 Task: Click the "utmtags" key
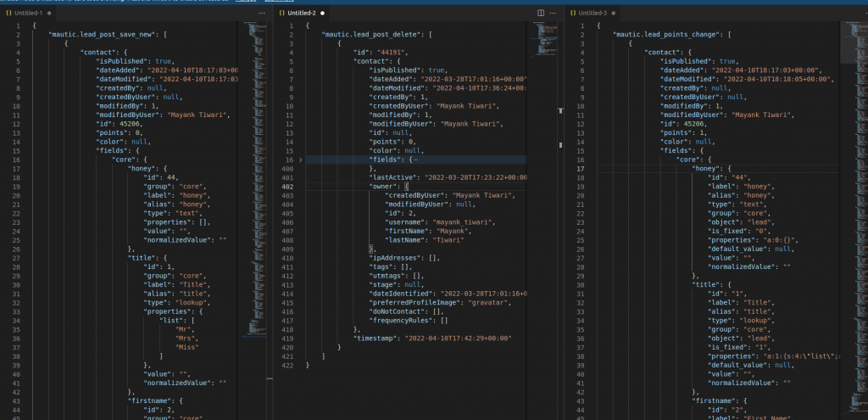pos(387,276)
